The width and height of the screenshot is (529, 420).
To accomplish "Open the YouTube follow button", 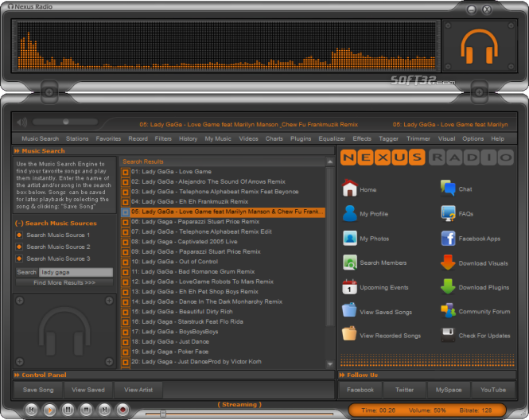I will coord(493,390).
